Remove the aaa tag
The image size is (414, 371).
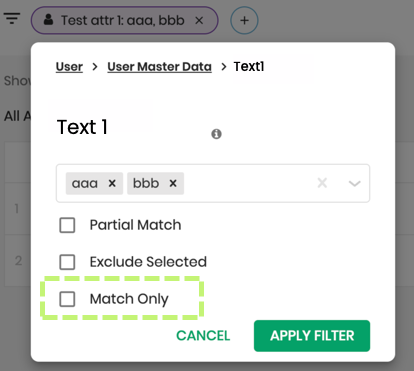point(112,183)
